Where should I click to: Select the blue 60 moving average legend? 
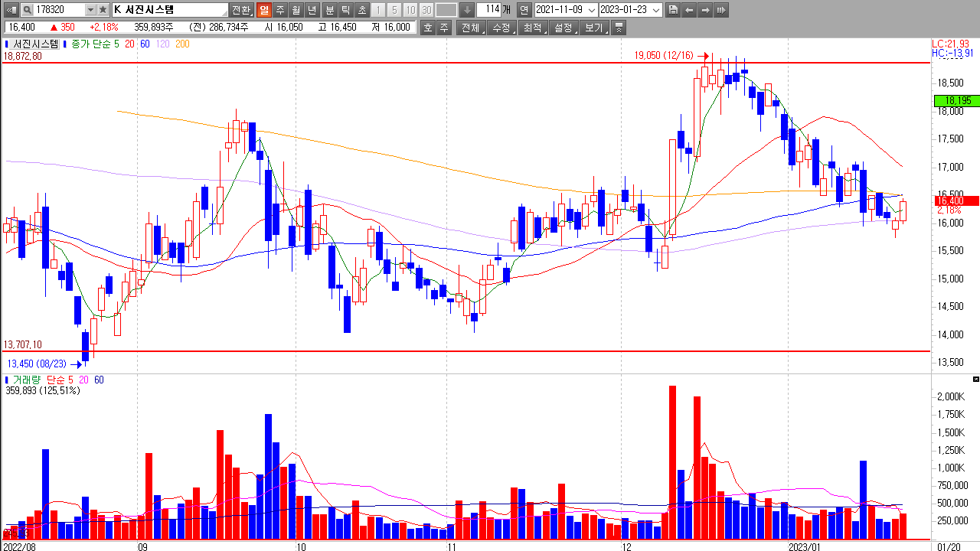click(x=145, y=44)
